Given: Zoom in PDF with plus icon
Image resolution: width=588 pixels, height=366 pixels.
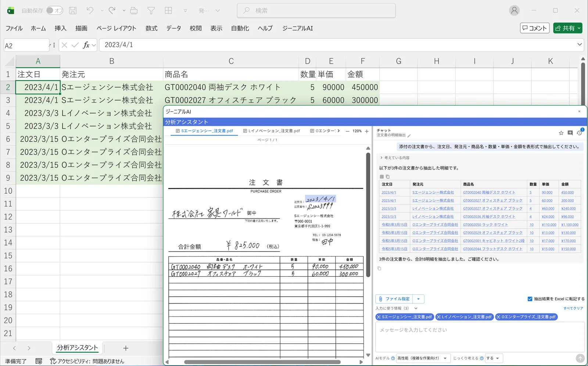Looking at the screenshot, I should tap(366, 131).
